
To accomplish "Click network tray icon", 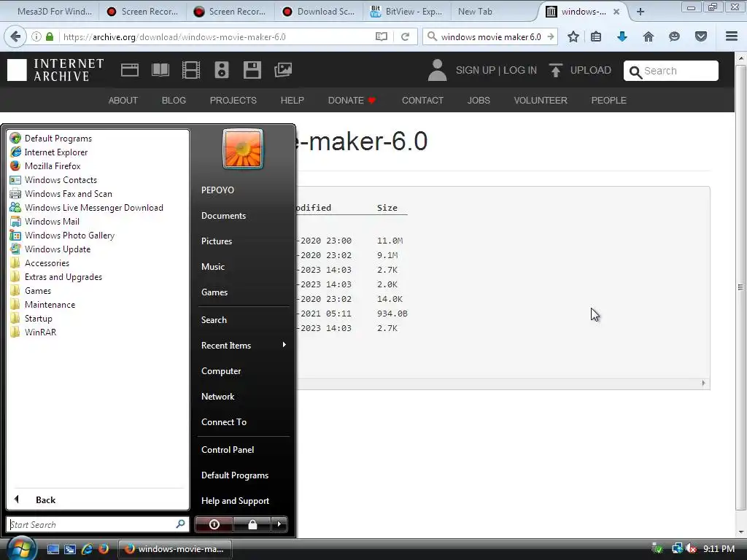I will click(x=677, y=549).
